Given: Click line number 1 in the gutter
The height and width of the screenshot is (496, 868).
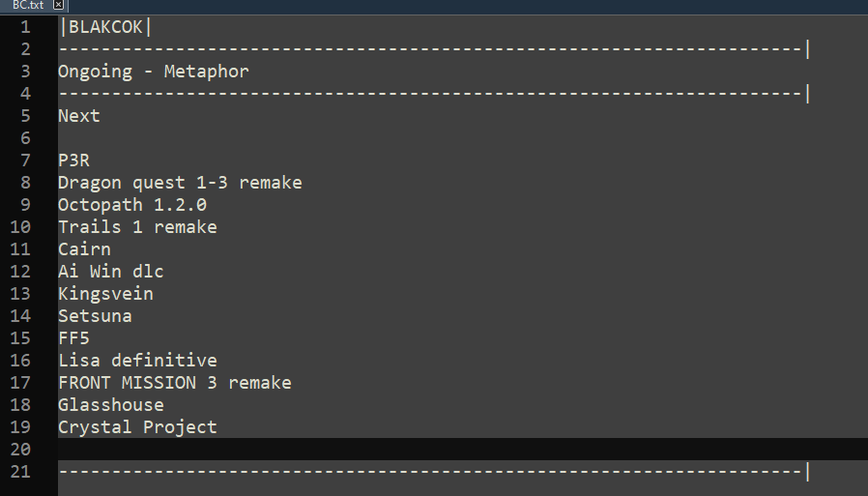Looking at the screenshot, I should (x=25, y=27).
